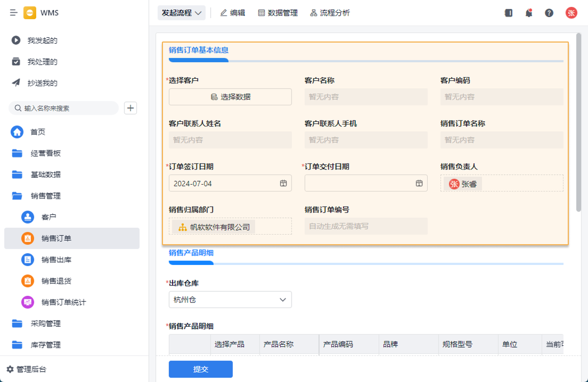Open the 出库仓库 dropdown showing 杭州仓
This screenshot has width=588, height=382.
tap(230, 300)
